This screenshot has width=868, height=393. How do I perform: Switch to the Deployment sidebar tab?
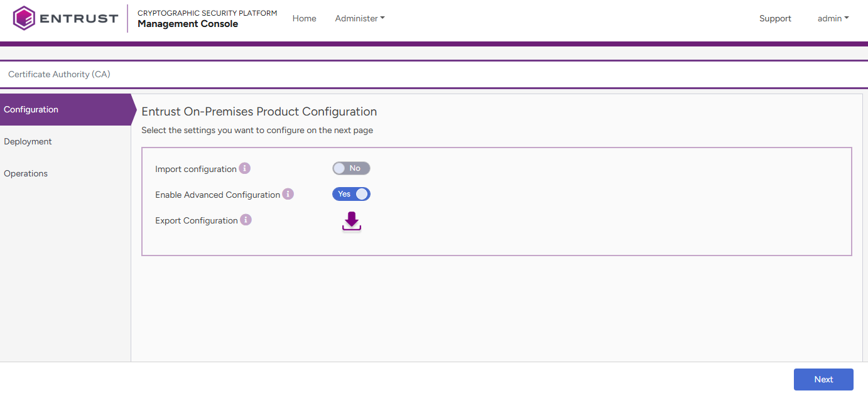28,141
